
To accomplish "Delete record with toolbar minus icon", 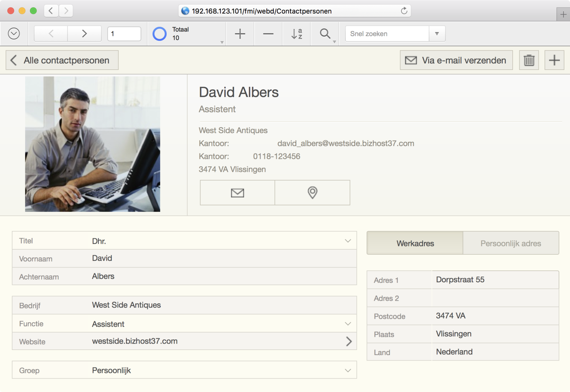I will coord(268,34).
